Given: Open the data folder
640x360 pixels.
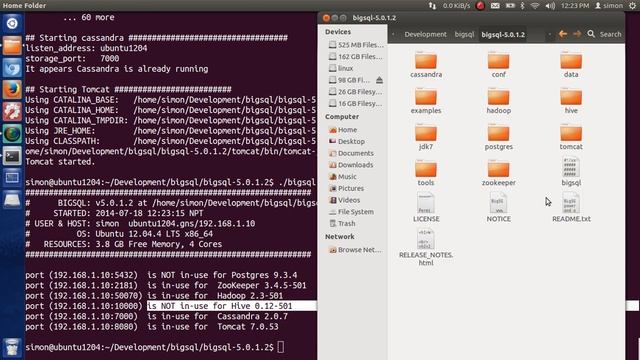Looking at the screenshot, I should click(x=571, y=64).
